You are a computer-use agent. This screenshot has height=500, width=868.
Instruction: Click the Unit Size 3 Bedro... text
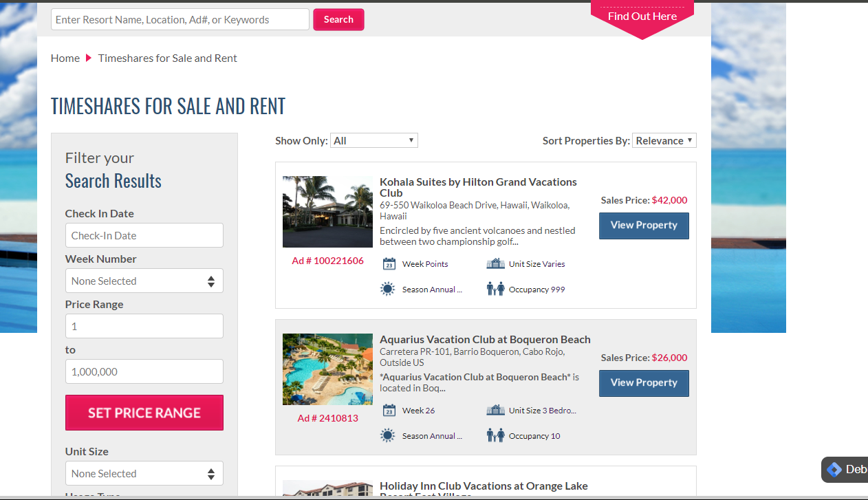(x=543, y=411)
